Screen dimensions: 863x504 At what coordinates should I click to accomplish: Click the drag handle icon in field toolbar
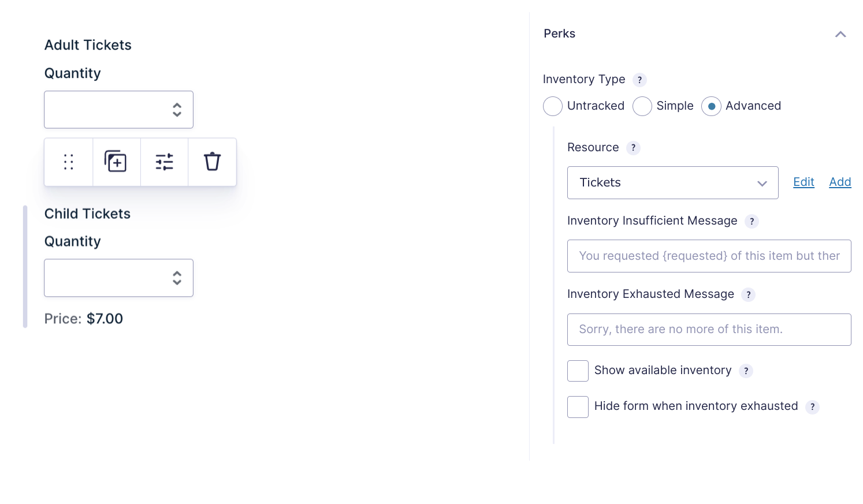69,162
